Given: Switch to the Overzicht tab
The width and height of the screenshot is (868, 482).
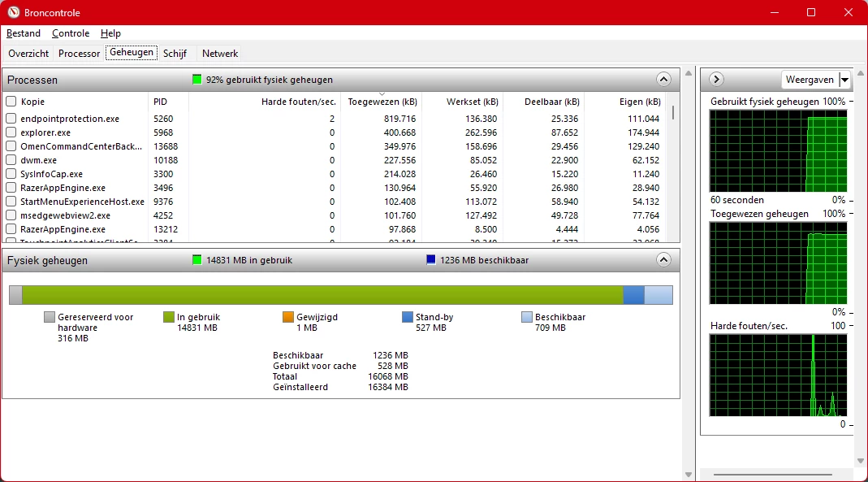Looking at the screenshot, I should click(28, 53).
